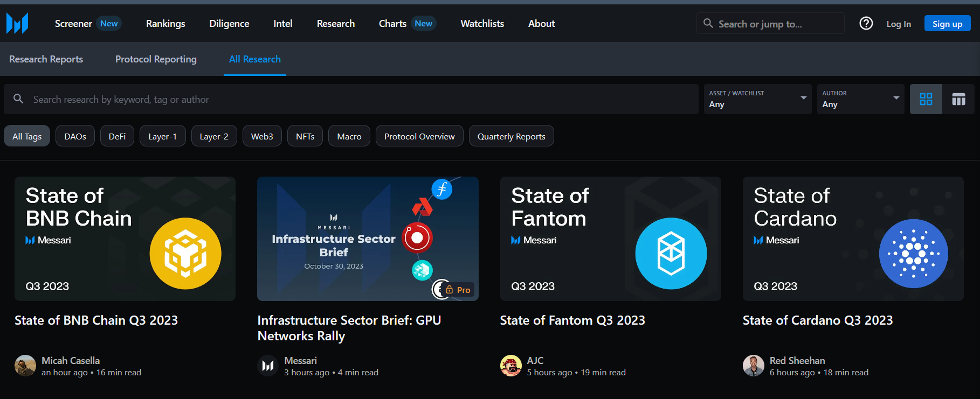Click Micah Casella's author avatar
Image resolution: width=980 pixels, height=399 pixels.
(x=25, y=366)
